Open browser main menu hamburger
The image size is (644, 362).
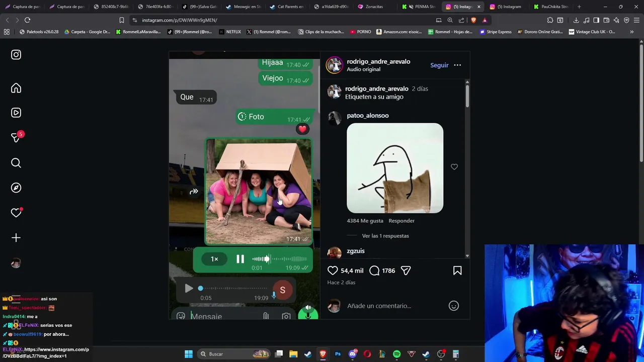tap(636, 20)
